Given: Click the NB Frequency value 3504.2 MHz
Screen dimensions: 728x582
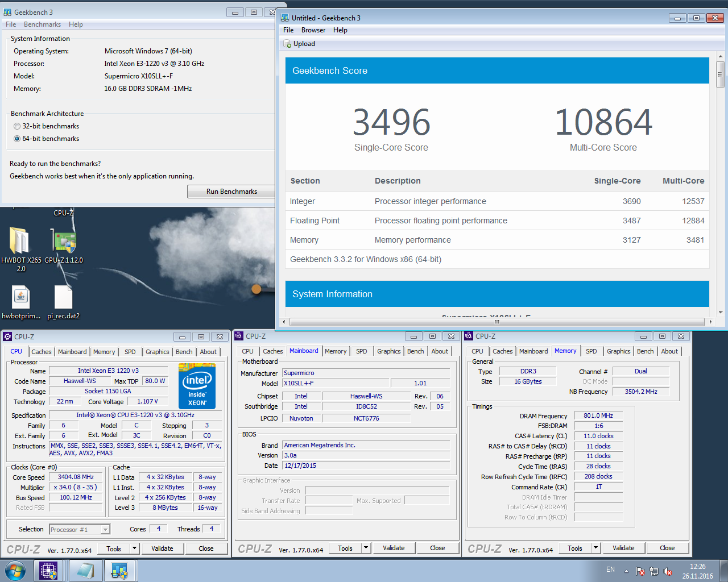Looking at the screenshot, I should (641, 392).
